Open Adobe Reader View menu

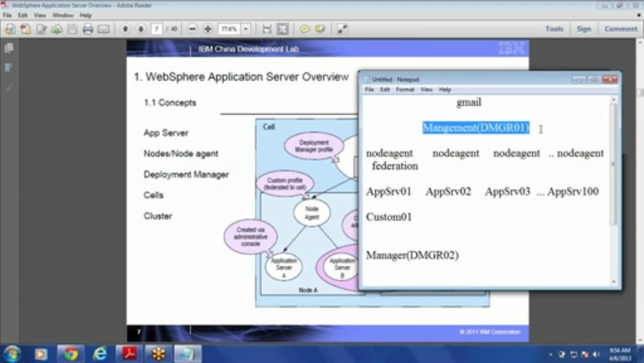click(x=40, y=16)
